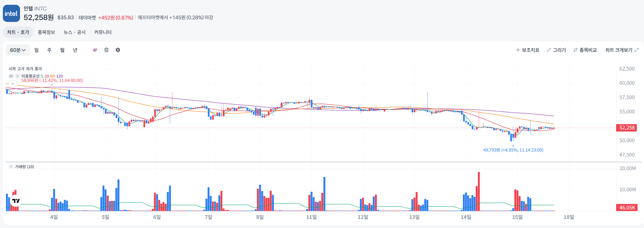The width and height of the screenshot is (644, 228).
Task: Click the 7일 date label on axis
Action: (209, 217)
